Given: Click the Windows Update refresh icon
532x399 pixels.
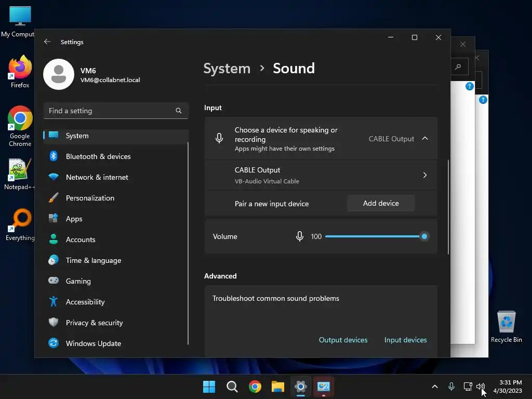Looking at the screenshot, I should 54,343.
